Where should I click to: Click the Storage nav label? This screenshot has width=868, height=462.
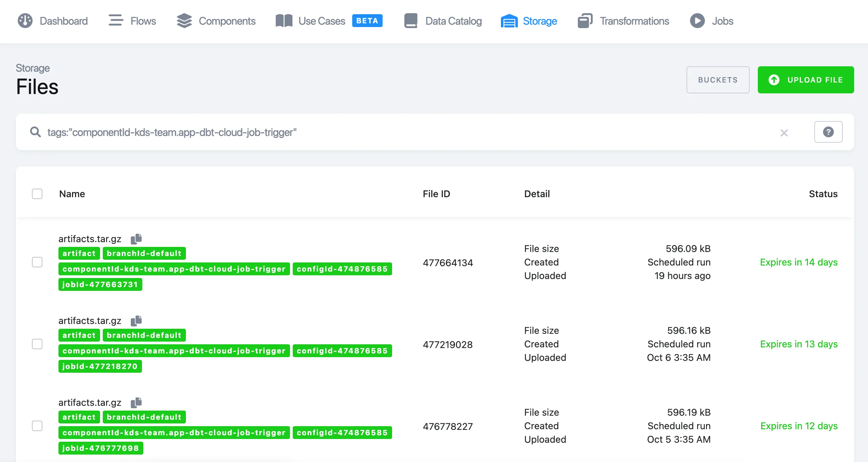(540, 21)
